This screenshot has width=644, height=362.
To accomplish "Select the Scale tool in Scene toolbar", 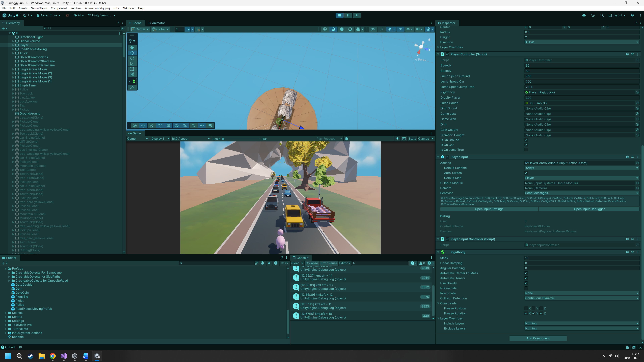I will [x=132, y=64].
